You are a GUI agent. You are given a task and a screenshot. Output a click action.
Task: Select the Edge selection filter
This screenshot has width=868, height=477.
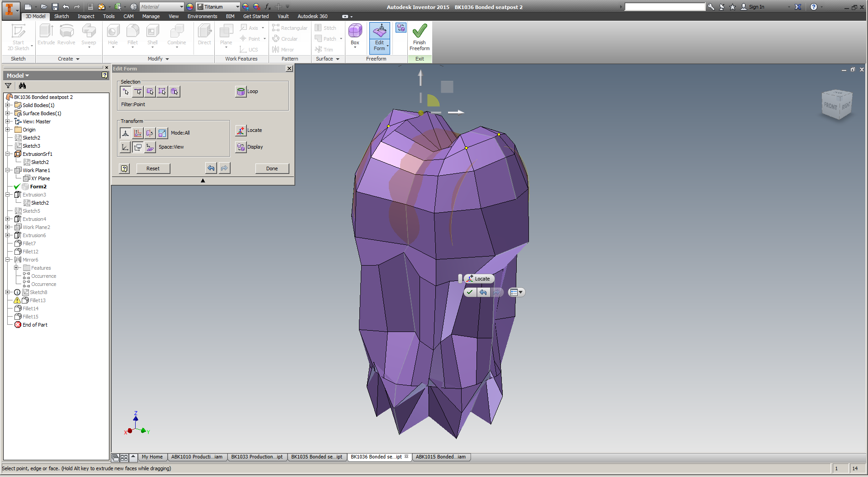pos(138,92)
